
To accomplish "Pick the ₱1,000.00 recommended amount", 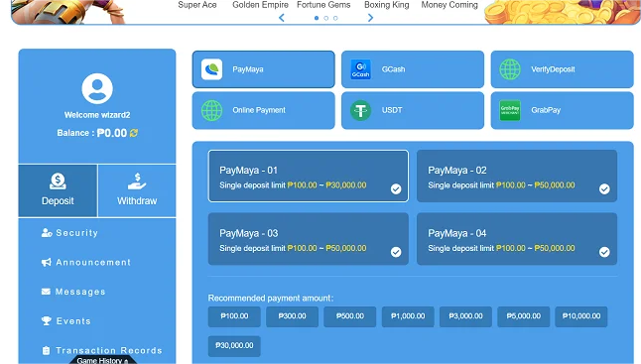I will [x=408, y=316].
